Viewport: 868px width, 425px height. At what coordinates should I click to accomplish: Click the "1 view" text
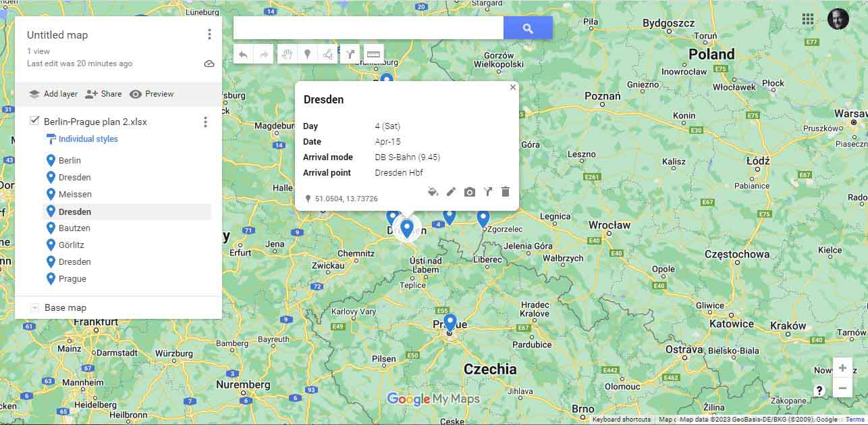[38, 51]
